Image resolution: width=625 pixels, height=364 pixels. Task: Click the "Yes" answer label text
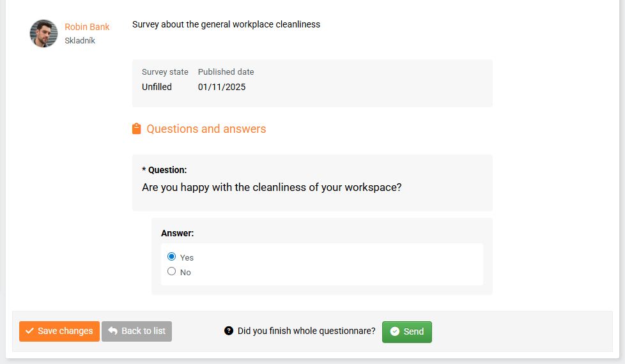(187, 257)
